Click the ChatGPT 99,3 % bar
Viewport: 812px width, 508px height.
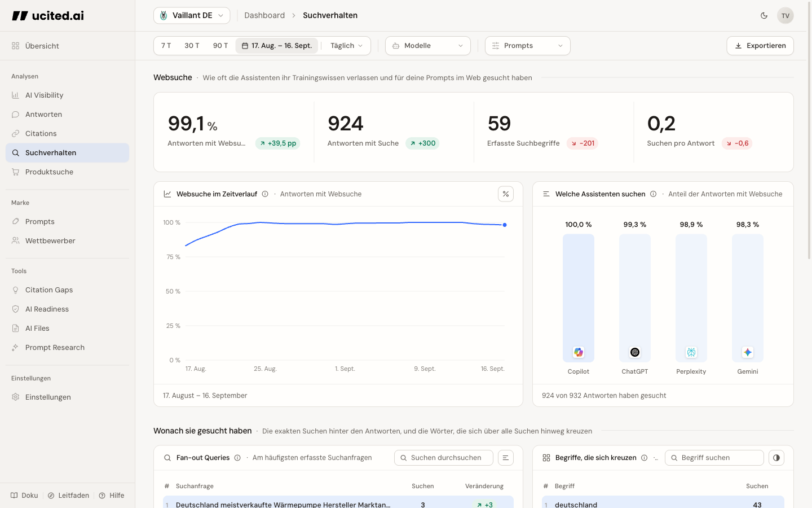pyautogui.click(x=635, y=298)
